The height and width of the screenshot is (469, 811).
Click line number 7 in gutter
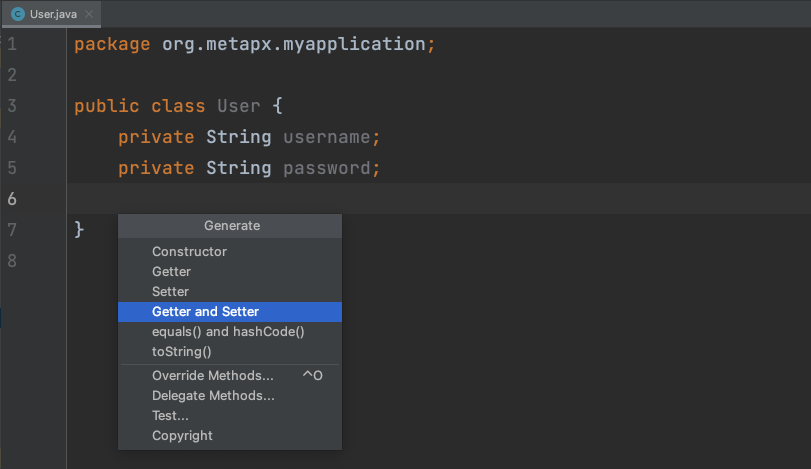(x=12, y=230)
